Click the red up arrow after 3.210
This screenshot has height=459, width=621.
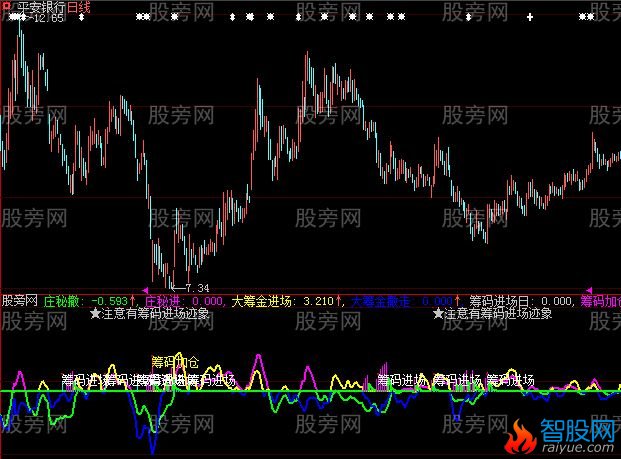tap(339, 301)
